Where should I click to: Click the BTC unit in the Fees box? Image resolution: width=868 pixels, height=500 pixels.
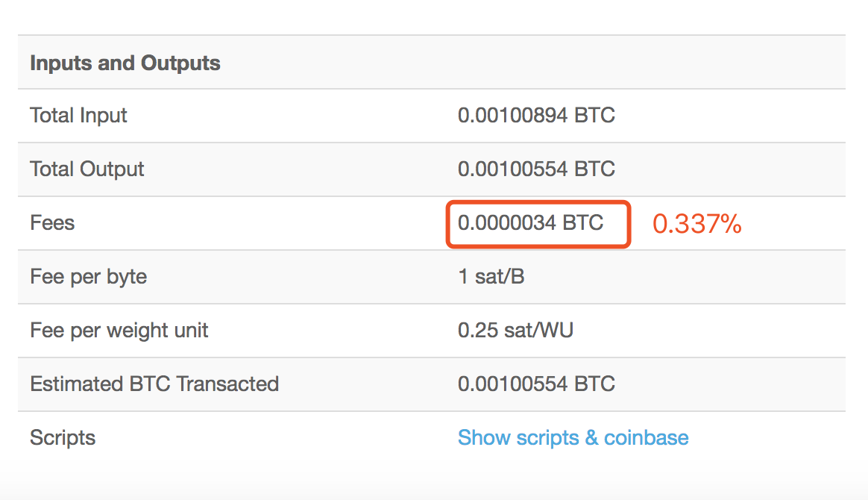583,222
